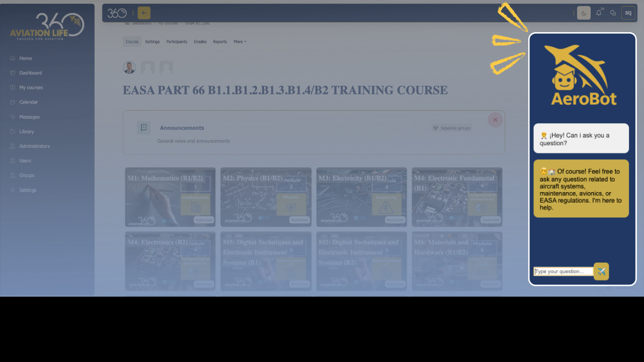The height and width of the screenshot is (362, 644).
Task: Open the M1 Mathematics module card
Action: tap(170, 197)
